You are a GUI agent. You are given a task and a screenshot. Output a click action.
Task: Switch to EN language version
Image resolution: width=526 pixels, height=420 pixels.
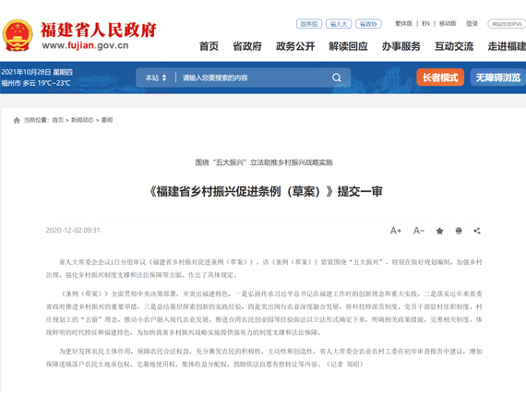[x=425, y=23]
